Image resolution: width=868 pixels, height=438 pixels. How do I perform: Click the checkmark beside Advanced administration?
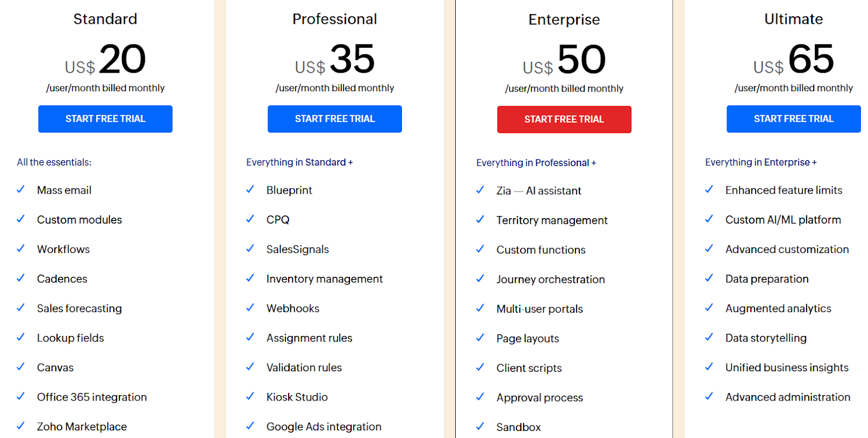(709, 397)
